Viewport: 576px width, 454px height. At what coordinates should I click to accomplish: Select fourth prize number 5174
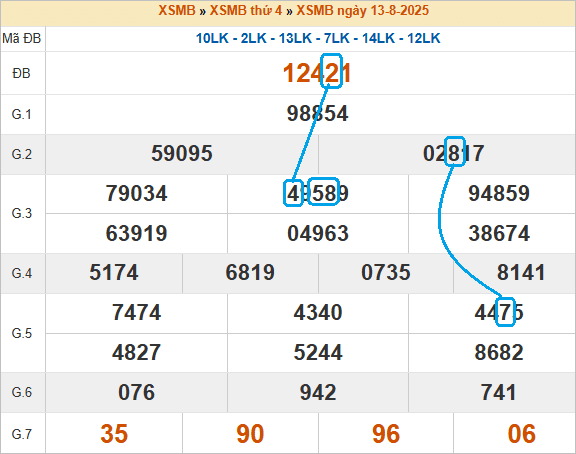point(114,273)
